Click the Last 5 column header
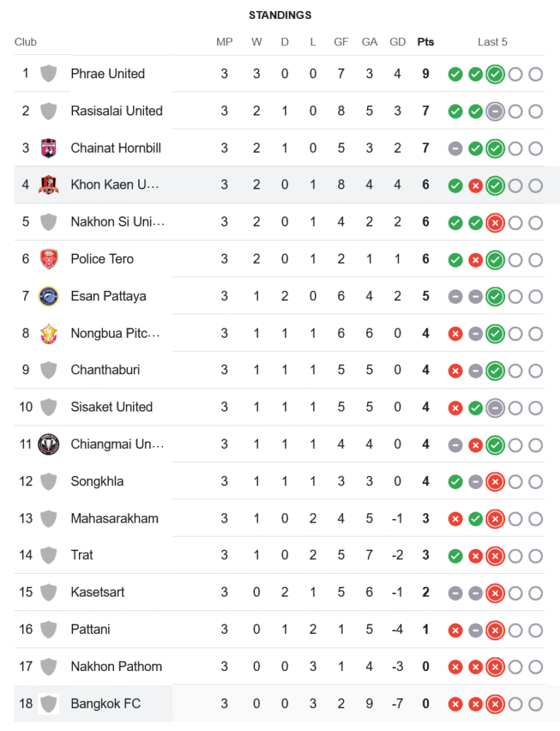Screen dimensions: 560x731 493,42
